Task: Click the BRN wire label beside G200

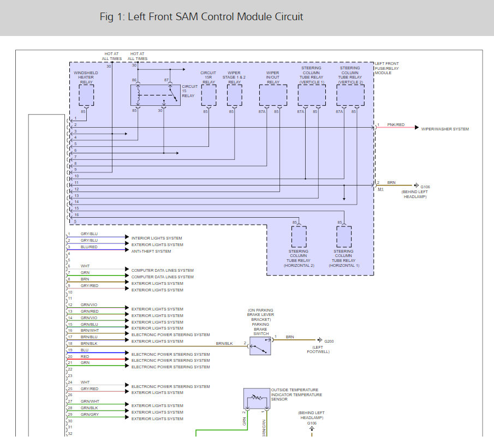Action: point(290,337)
